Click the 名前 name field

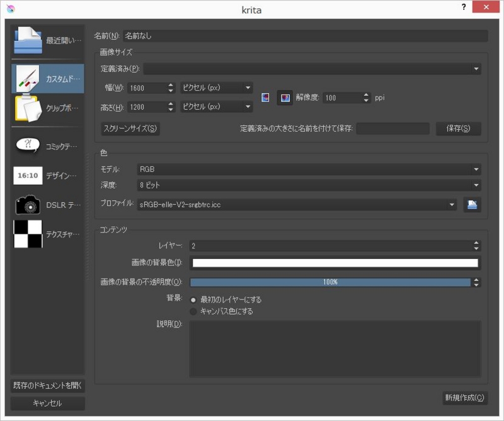(306, 36)
